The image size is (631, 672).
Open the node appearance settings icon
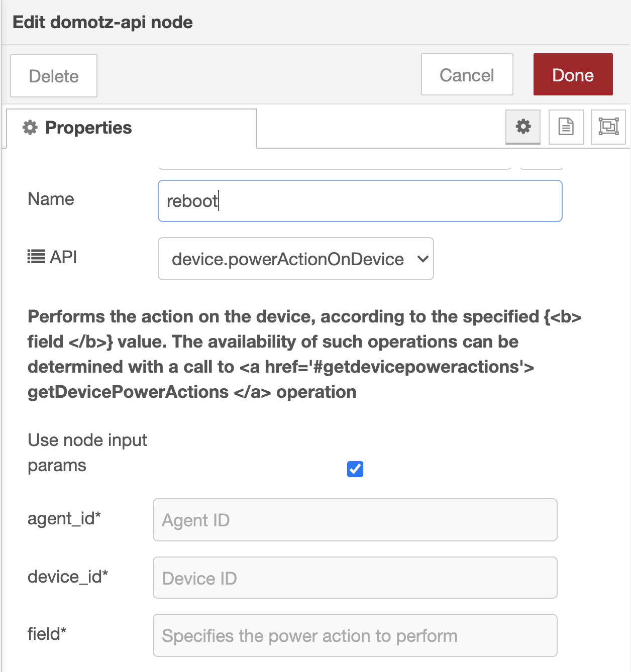[x=608, y=127]
